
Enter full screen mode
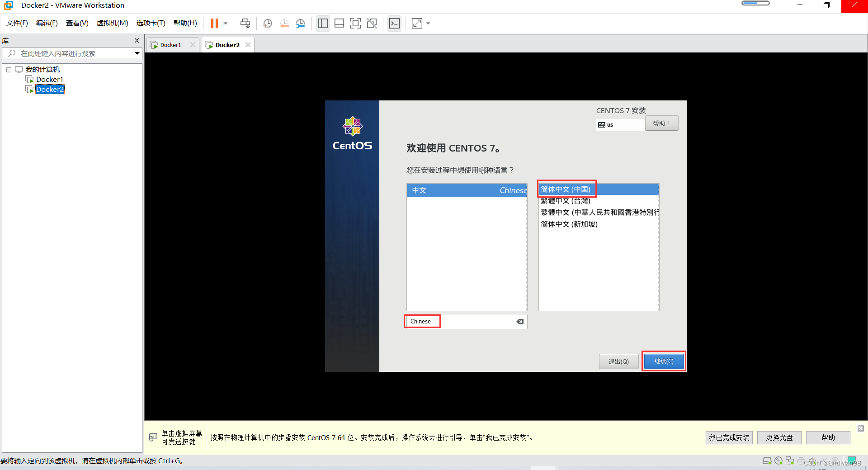(356, 24)
